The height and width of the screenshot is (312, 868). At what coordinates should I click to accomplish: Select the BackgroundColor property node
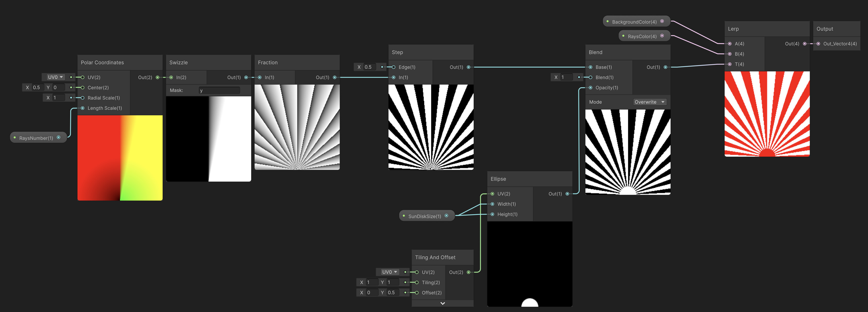pos(634,21)
